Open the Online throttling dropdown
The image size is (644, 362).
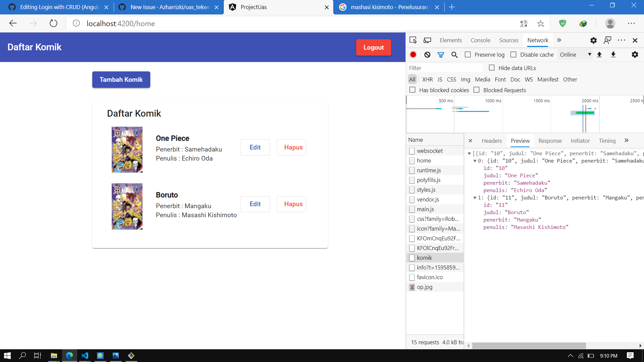[x=575, y=55]
